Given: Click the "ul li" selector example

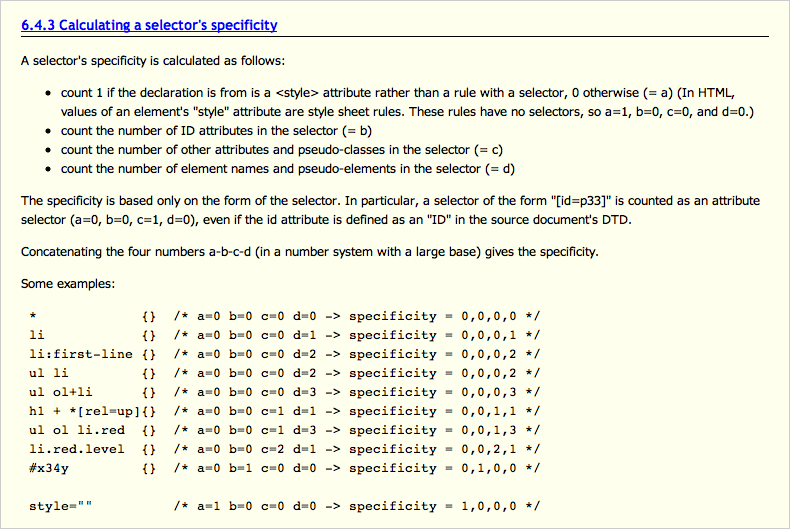Looking at the screenshot, I should tap(49, 373).
